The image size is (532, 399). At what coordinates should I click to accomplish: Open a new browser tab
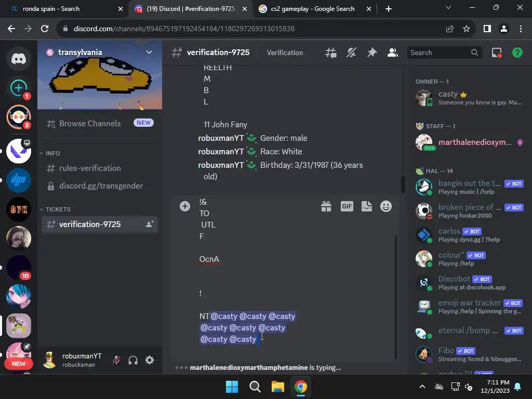point(389,9)
